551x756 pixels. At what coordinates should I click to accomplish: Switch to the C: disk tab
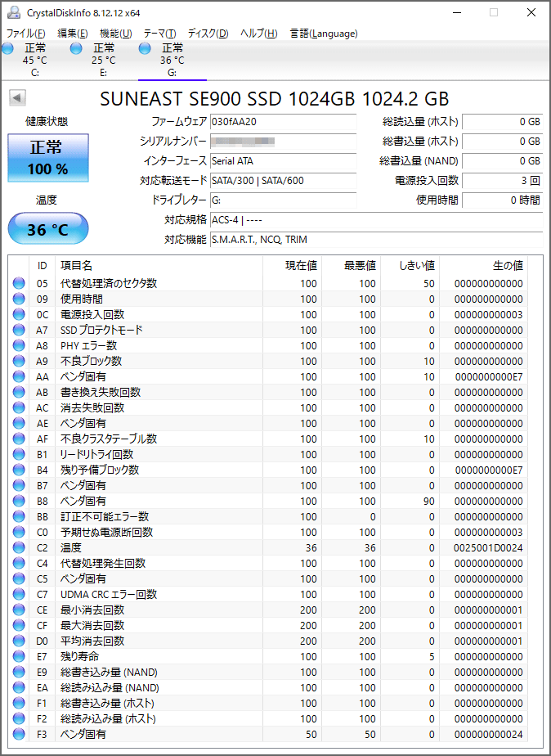tap(34, 60)
